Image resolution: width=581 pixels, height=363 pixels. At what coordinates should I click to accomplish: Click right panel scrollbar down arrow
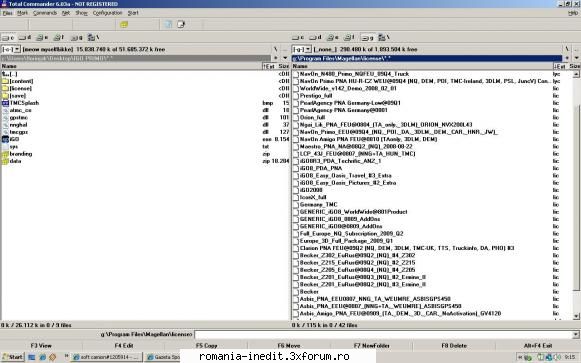click(576, 316)
